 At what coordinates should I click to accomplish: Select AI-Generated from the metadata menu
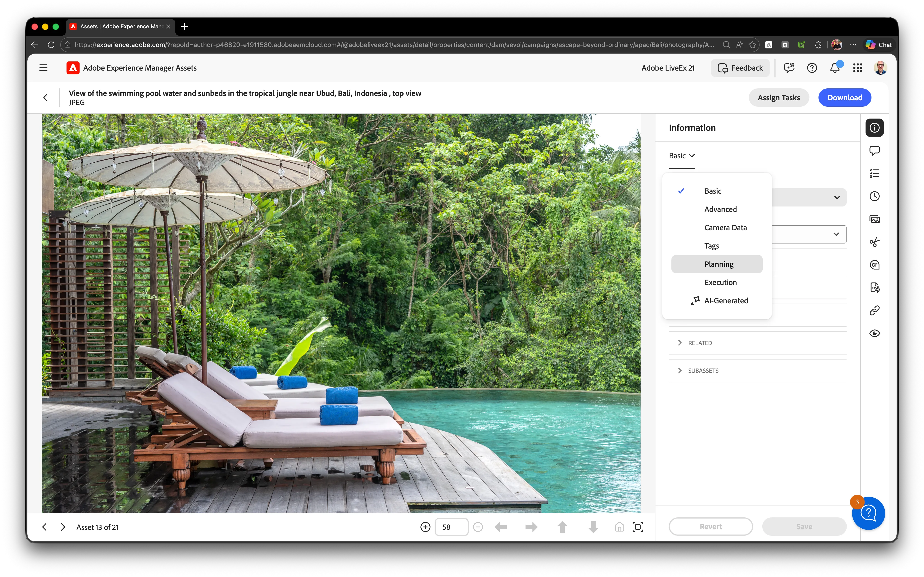pyautogui.click(x=717, y=301)
